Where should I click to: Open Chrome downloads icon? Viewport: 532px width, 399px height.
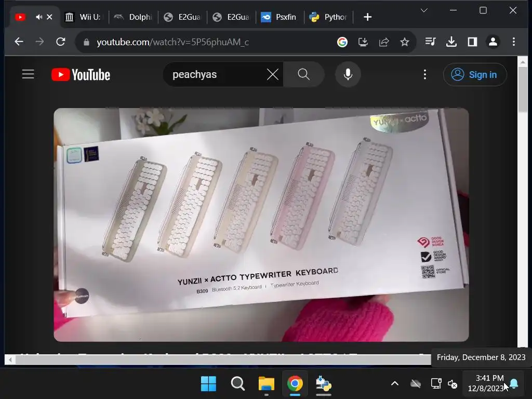[451, 42]
